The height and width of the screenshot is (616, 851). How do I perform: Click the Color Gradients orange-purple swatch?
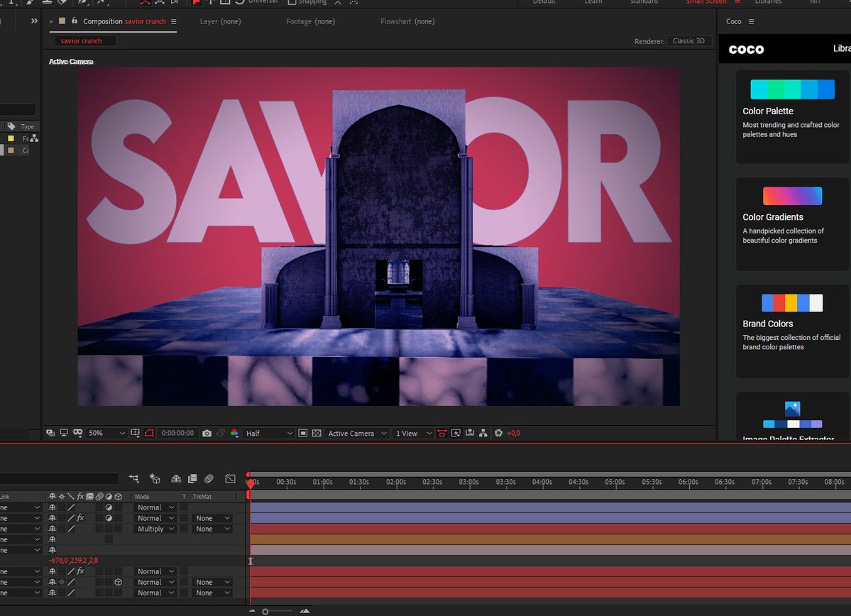[792, 196]
